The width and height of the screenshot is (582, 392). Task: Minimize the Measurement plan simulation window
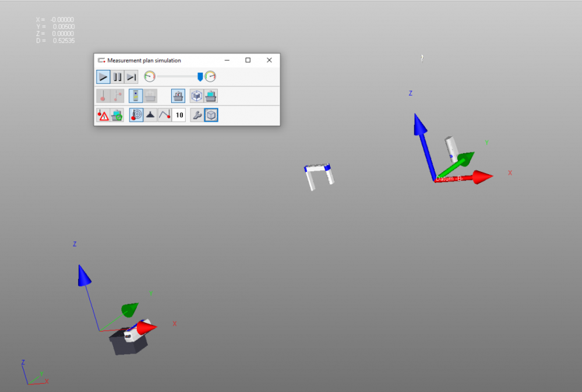pyautogui.click(x=227, y=60)
